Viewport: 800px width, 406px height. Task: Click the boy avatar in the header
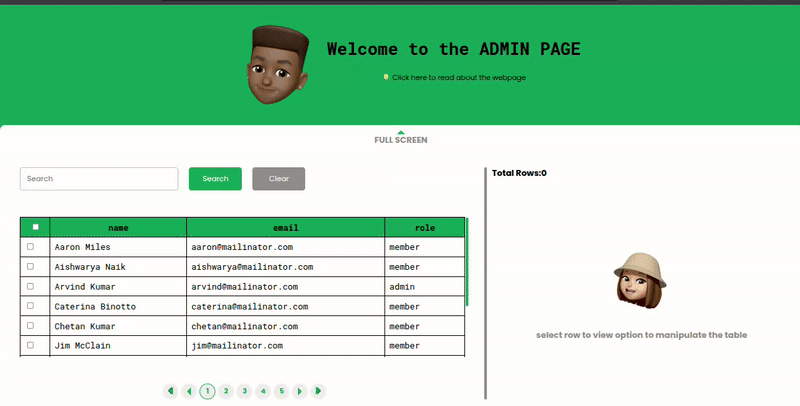click(x=278, y=65)
